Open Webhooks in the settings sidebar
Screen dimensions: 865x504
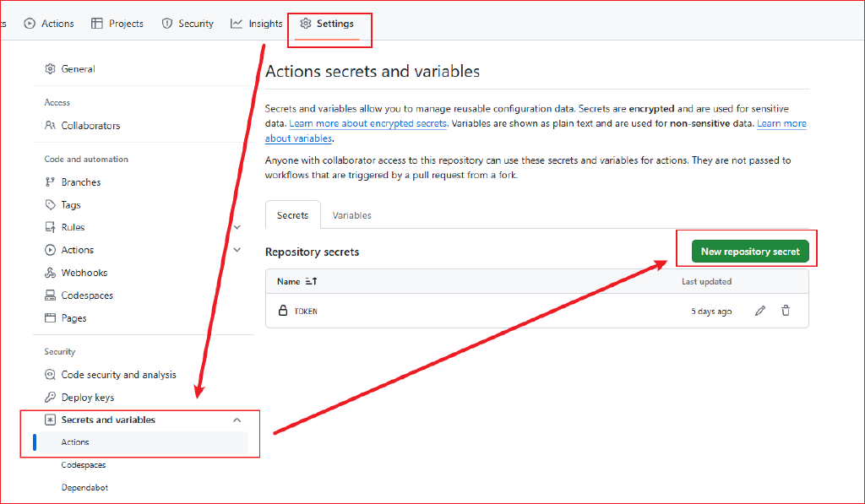click(x=84, y=273)
